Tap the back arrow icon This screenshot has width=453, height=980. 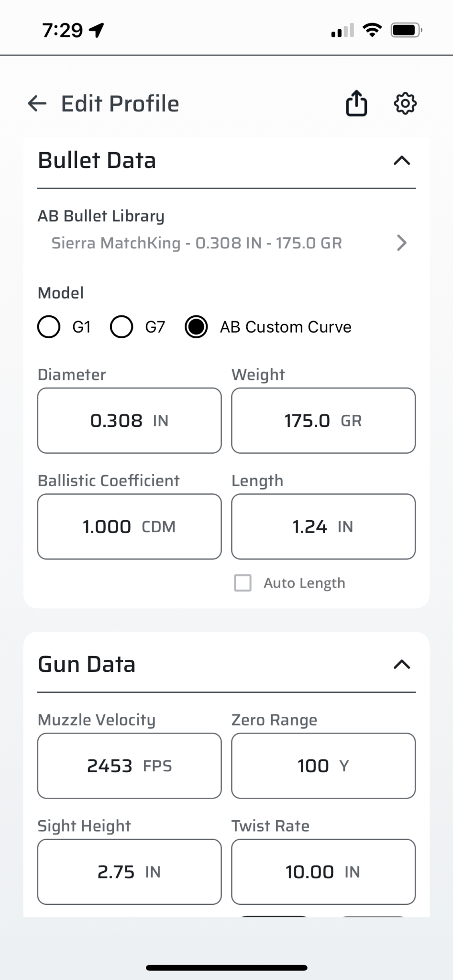coord(37,103)
